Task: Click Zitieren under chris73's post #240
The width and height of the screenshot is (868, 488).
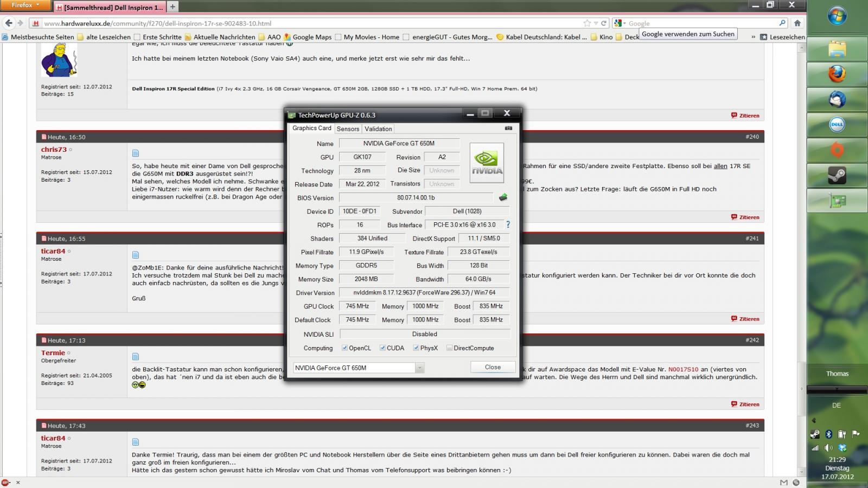Action: click(745, 217)
